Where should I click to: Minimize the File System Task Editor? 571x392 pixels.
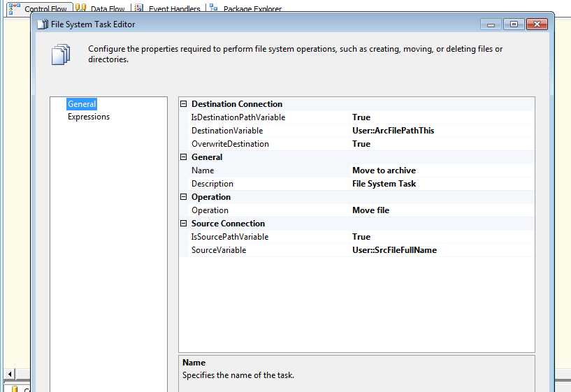pos(491,24)
